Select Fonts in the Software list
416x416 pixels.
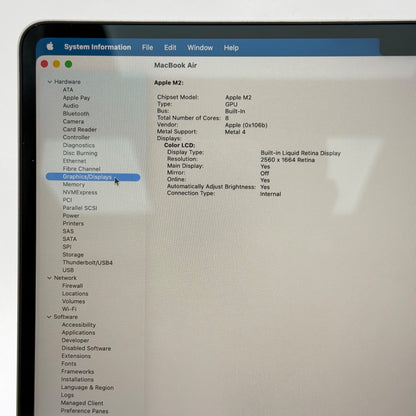click(x=69, y=364)
